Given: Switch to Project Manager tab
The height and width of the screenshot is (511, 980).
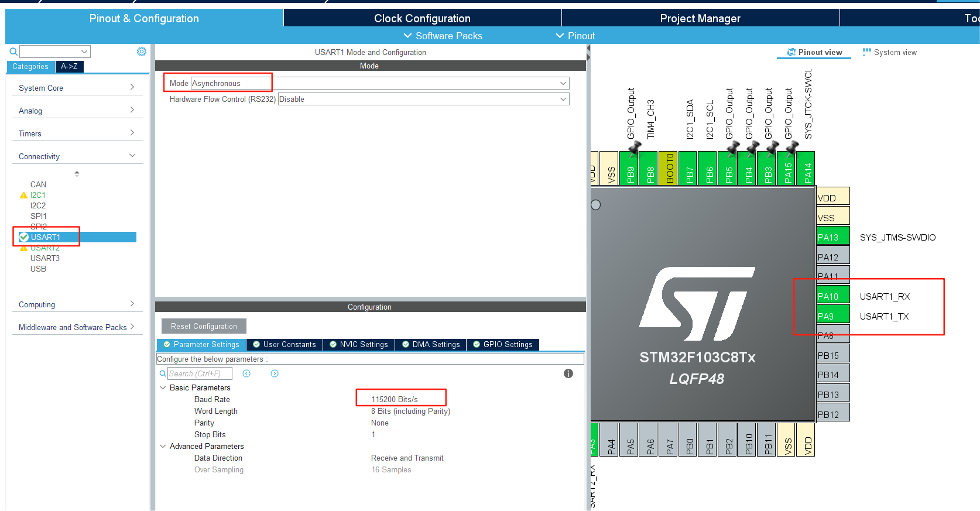Looking at the screenshot, I should click(700, 18).
